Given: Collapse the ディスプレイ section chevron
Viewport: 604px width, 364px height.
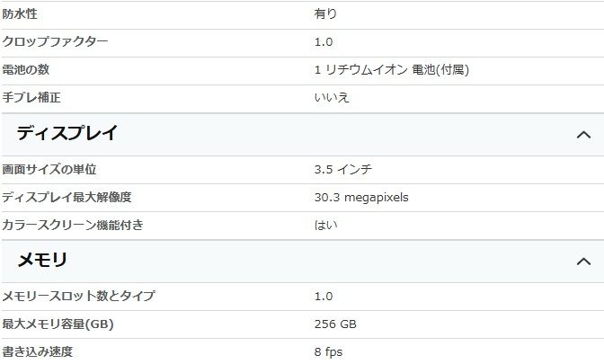Looking at the screenshot, I should [x=583, y=135].
